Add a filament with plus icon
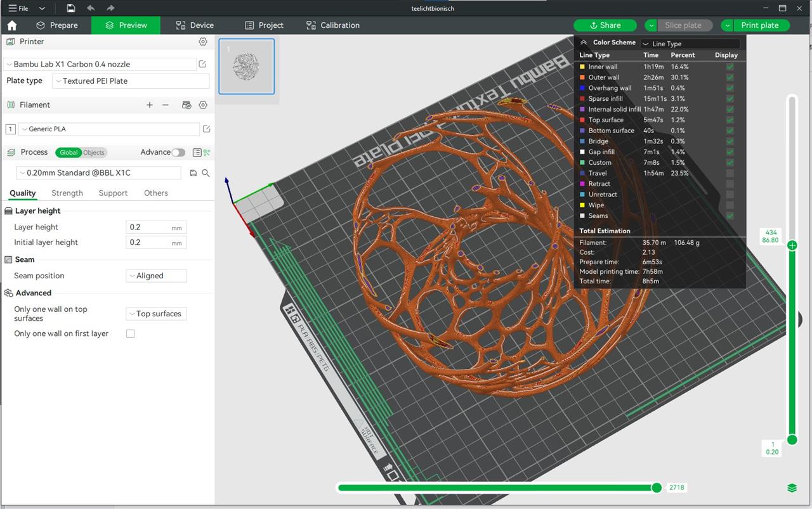812x509 pixels. point(150,105)
